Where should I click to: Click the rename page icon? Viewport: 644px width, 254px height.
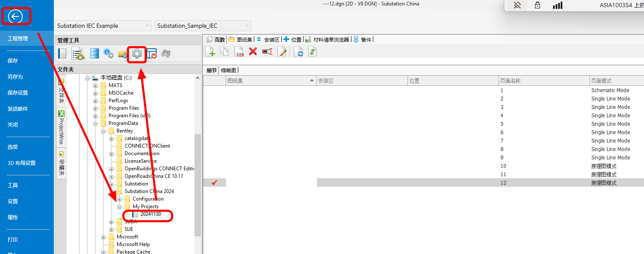point(267,52)
